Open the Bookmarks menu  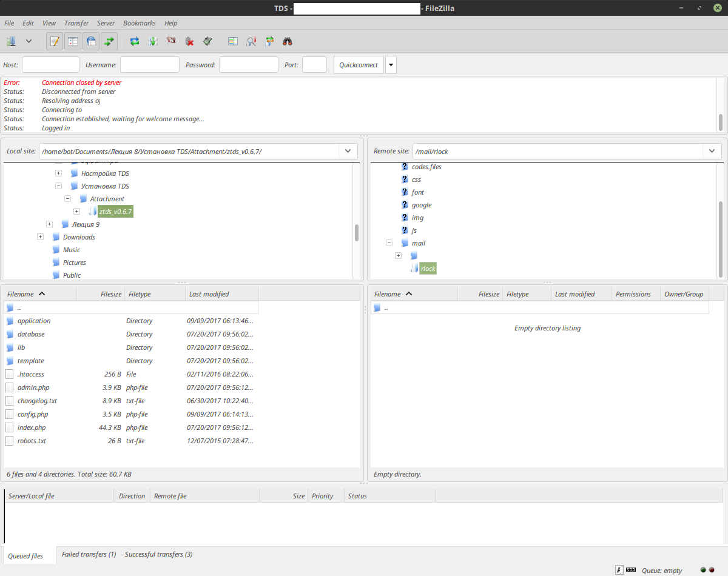pos(140,23)
